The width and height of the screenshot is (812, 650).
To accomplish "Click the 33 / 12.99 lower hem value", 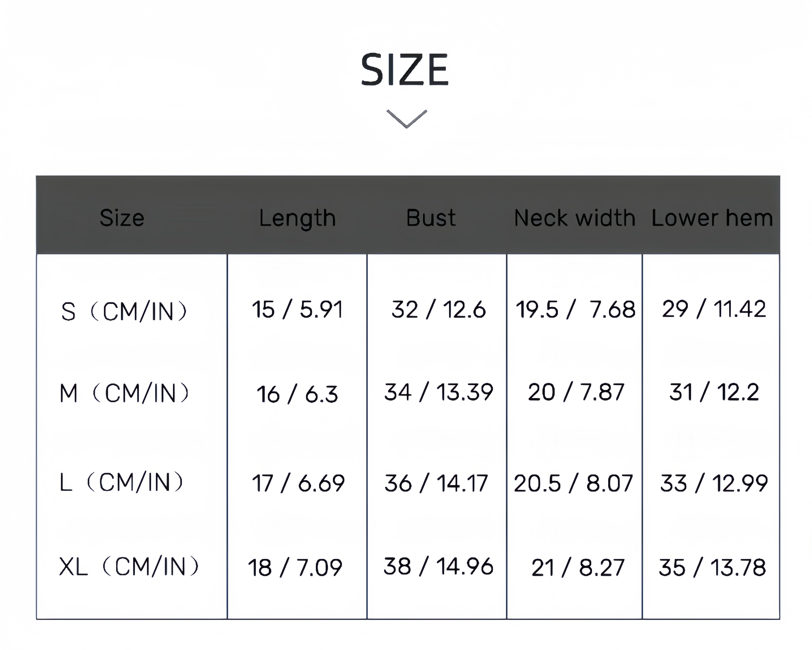I will point(714,483).
